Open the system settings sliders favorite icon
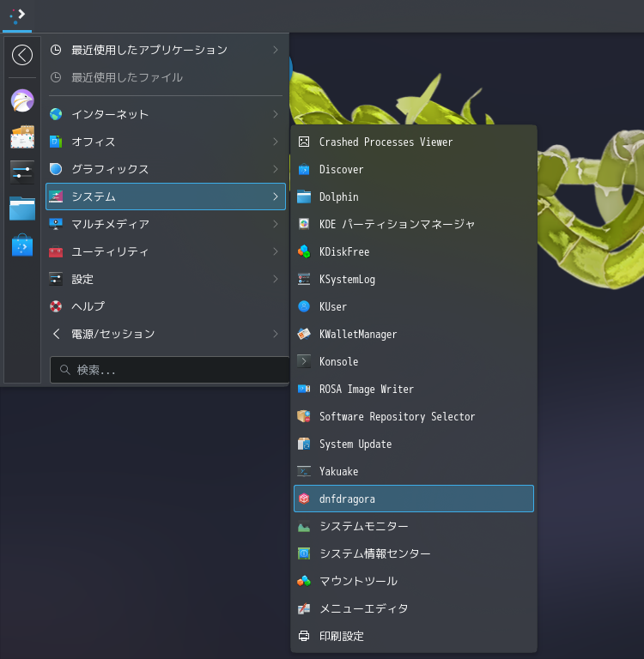 pos(22,172)
